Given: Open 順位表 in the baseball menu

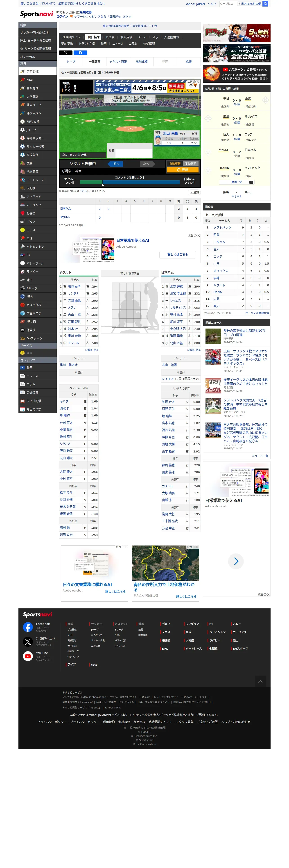Looking at the screenshot, I should (110, 37).
